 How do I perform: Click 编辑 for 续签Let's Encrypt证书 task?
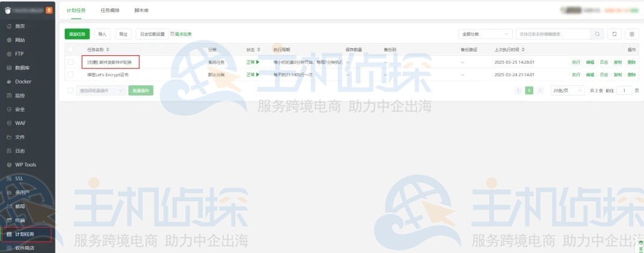pos(590,75)
